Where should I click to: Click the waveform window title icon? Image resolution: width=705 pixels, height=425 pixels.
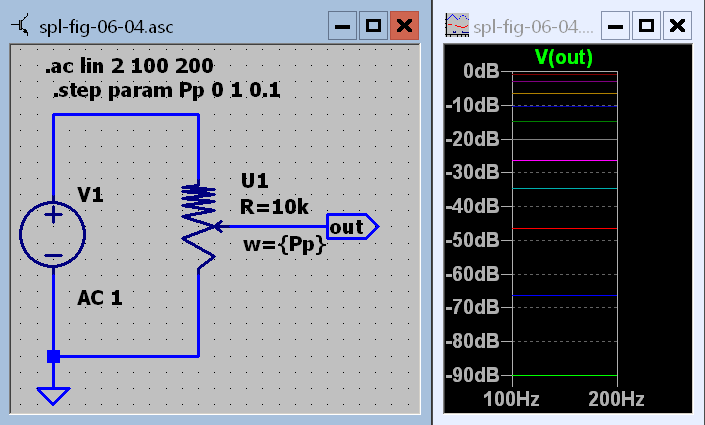click(457, 26)
